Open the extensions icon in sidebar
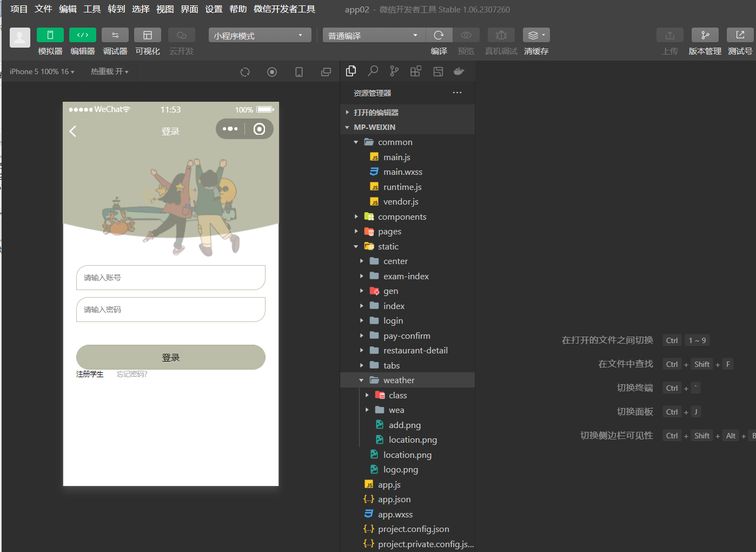The image size is (756, 552). [x=416, y=71]
